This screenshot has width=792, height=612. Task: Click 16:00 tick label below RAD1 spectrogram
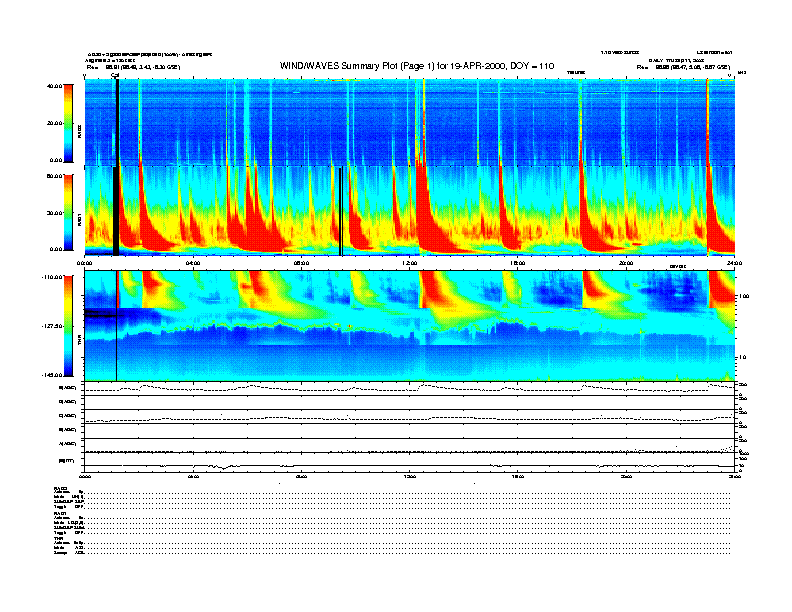(x=518, y=263)
